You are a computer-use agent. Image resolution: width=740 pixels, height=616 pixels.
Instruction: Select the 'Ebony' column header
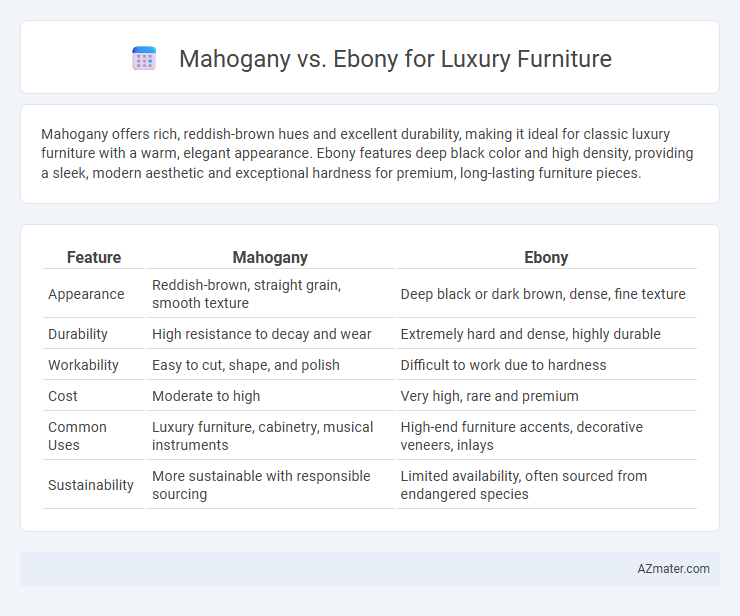546,257
